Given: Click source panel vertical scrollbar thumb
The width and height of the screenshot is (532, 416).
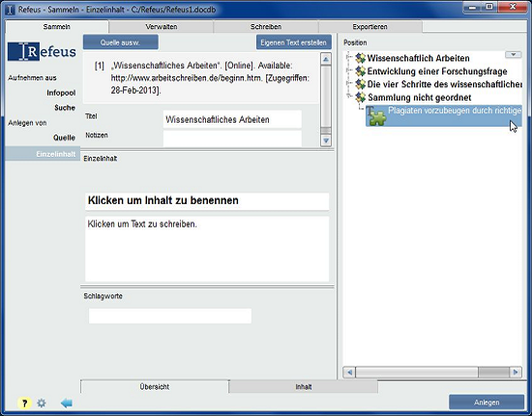Looking at the screenshot, I should click(x=326, y=97).
